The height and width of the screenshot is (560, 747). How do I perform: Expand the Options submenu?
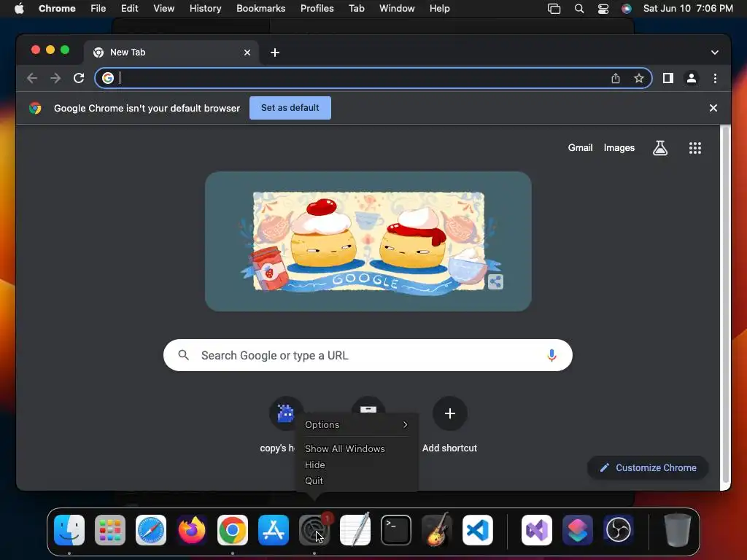[x=356, y=425]
